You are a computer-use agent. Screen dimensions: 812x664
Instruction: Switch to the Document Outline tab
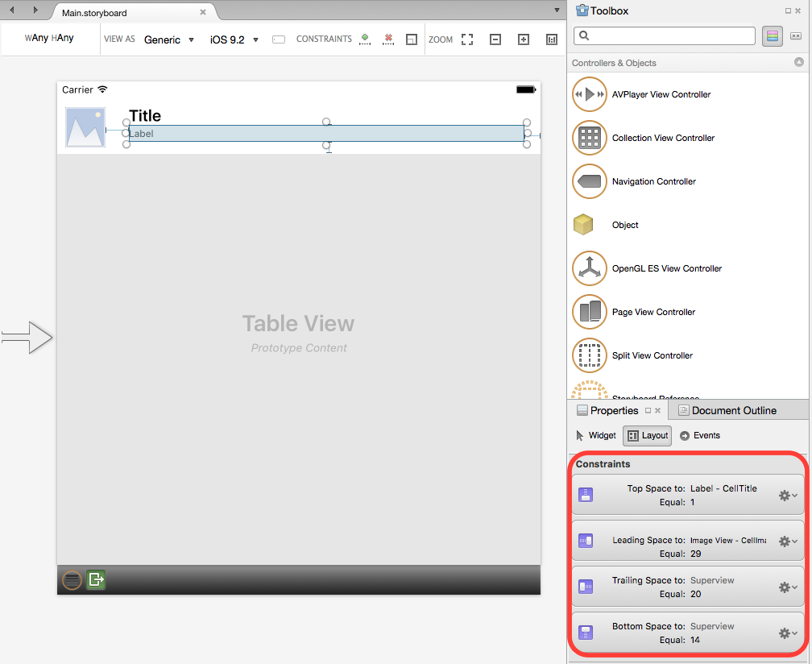[x=726, y=410]
